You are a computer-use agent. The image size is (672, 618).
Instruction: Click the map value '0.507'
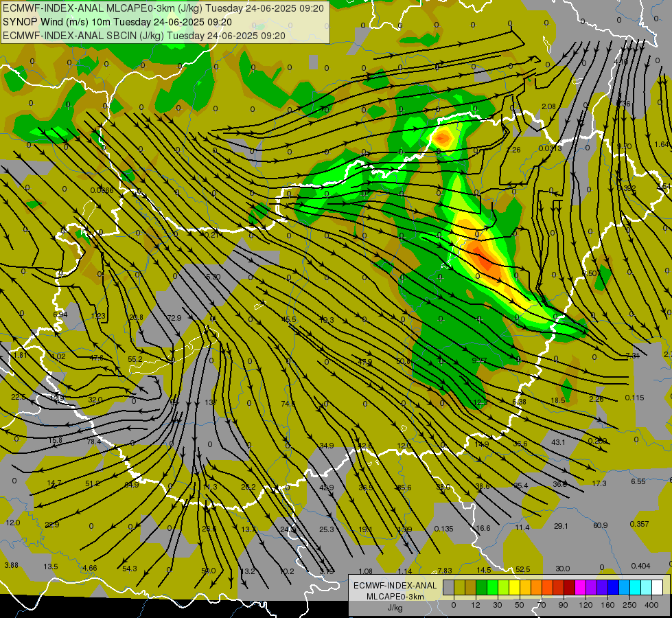point(592,273)
